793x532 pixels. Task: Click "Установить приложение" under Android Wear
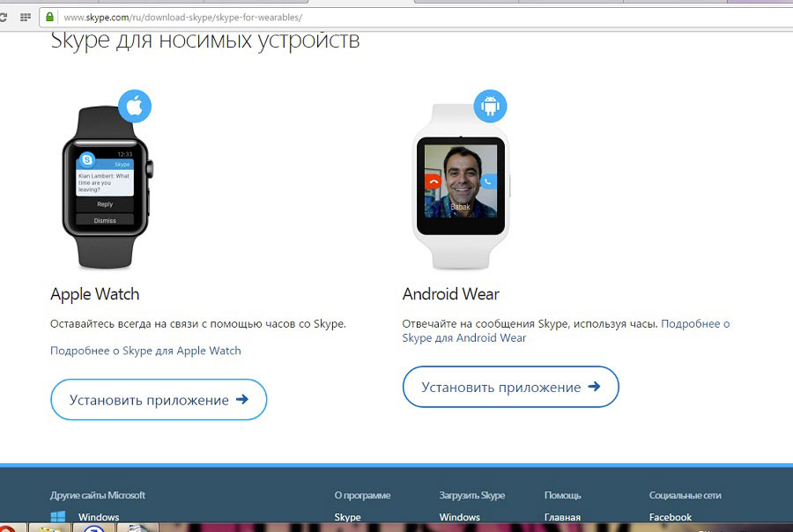point(511,387)
